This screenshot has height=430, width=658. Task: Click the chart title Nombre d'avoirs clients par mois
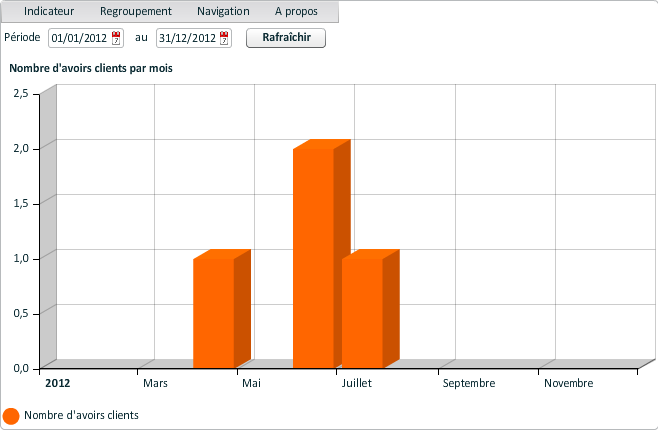pos(91,68)
